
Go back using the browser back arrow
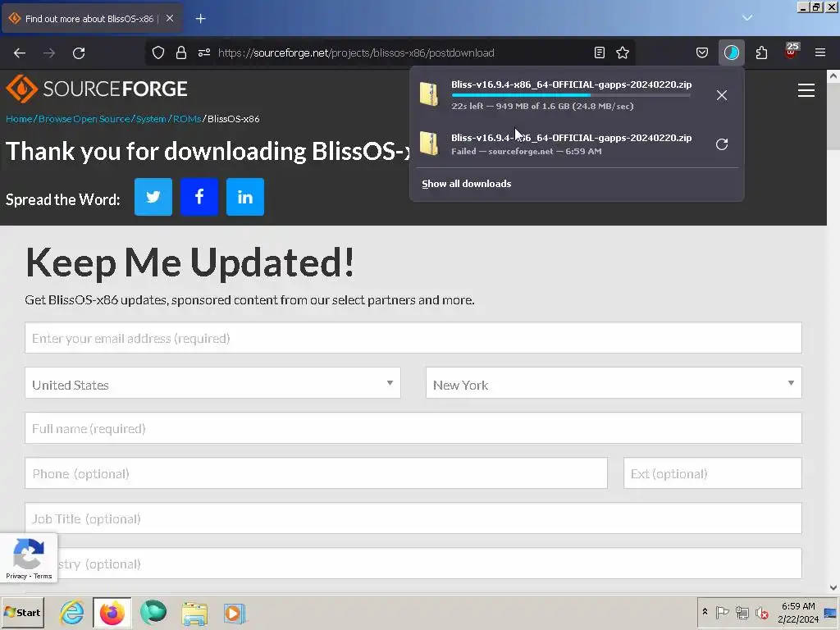point(20,53)
